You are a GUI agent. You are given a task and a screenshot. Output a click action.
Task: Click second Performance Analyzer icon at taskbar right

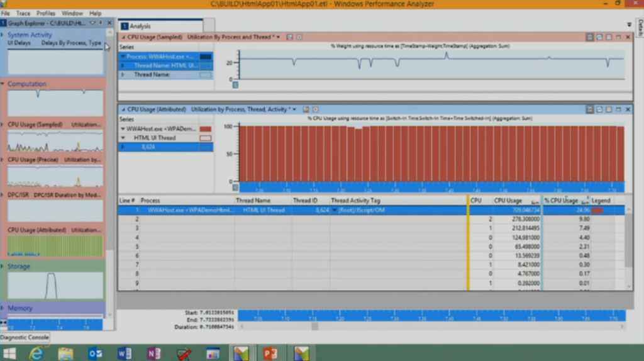(x=301, y=353)
